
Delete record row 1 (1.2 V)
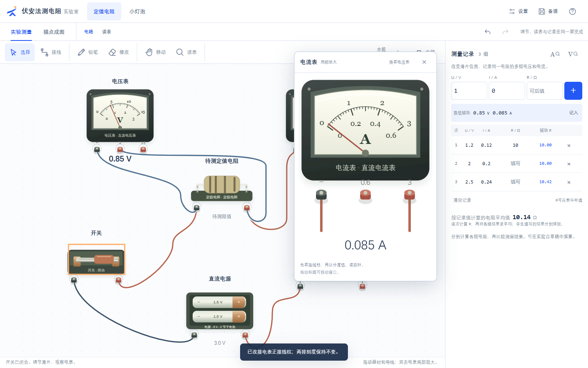point(569,146)
